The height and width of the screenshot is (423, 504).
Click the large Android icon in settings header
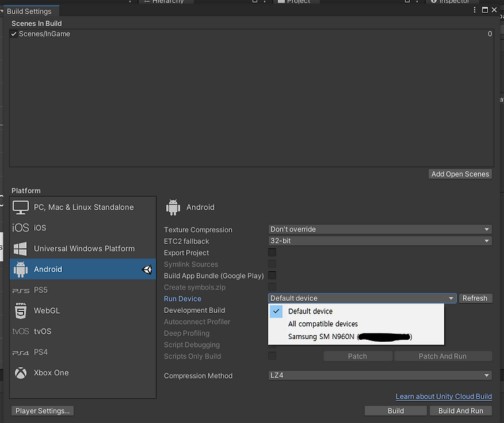point(173,207)
